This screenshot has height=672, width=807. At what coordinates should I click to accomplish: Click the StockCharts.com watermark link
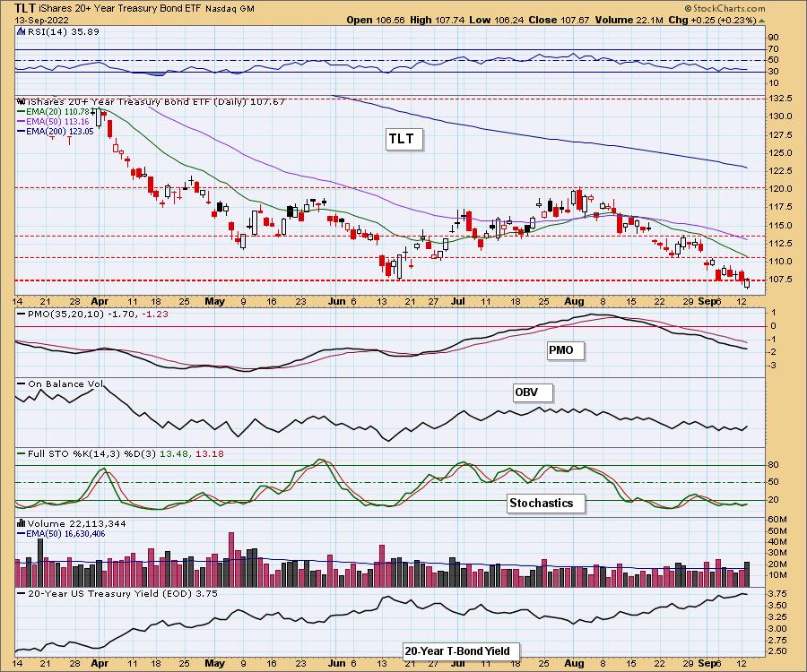click(x=725, y=8)
